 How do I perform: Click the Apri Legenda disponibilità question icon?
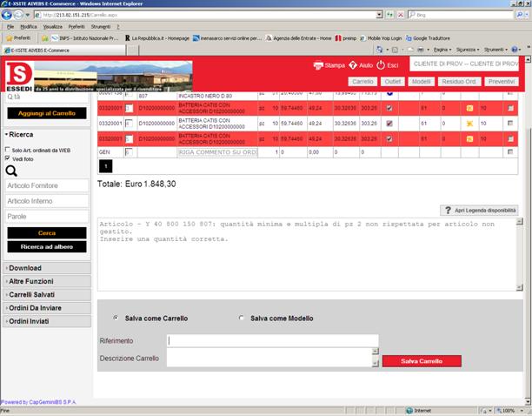(446, 210)
